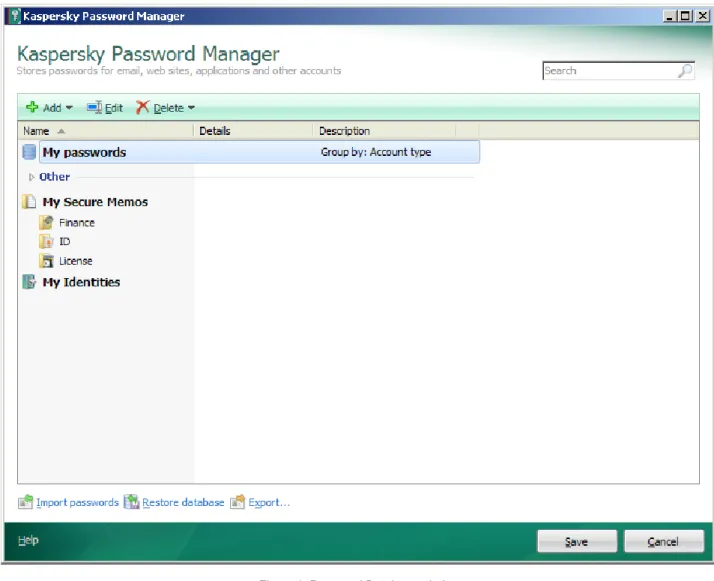Click the My passwords database icon
714x581 pixels.
(29, 152)
